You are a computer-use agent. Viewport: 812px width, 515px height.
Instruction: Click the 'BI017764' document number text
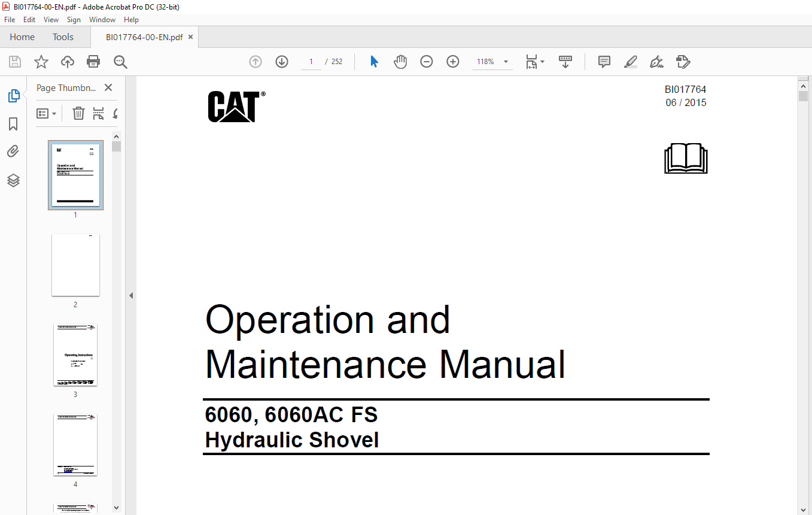685,90
